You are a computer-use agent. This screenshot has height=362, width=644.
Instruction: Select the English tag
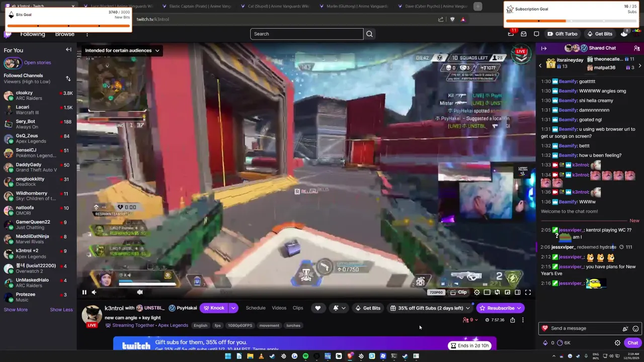(200, 325)
